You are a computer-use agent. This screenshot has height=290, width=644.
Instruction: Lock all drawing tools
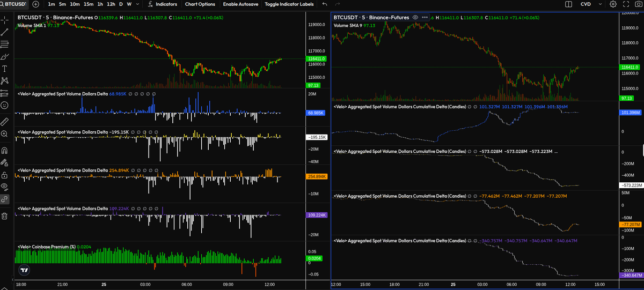(x=5, y=175)
